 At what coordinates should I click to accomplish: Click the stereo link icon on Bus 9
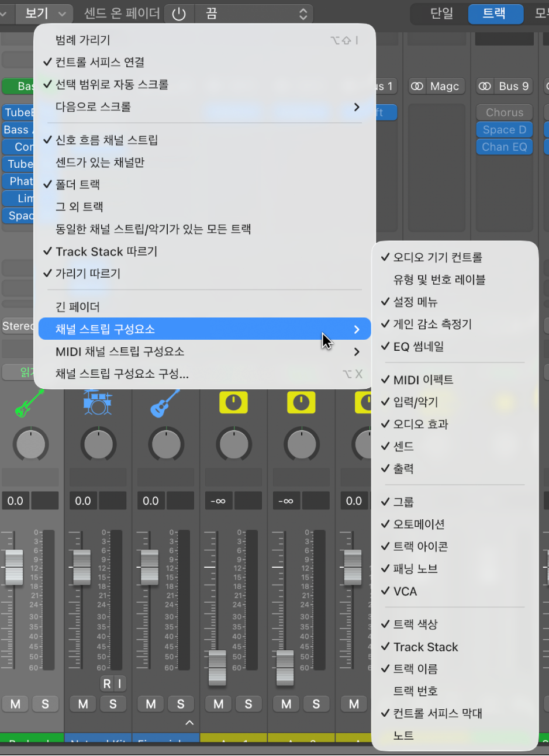click(485, 86)
